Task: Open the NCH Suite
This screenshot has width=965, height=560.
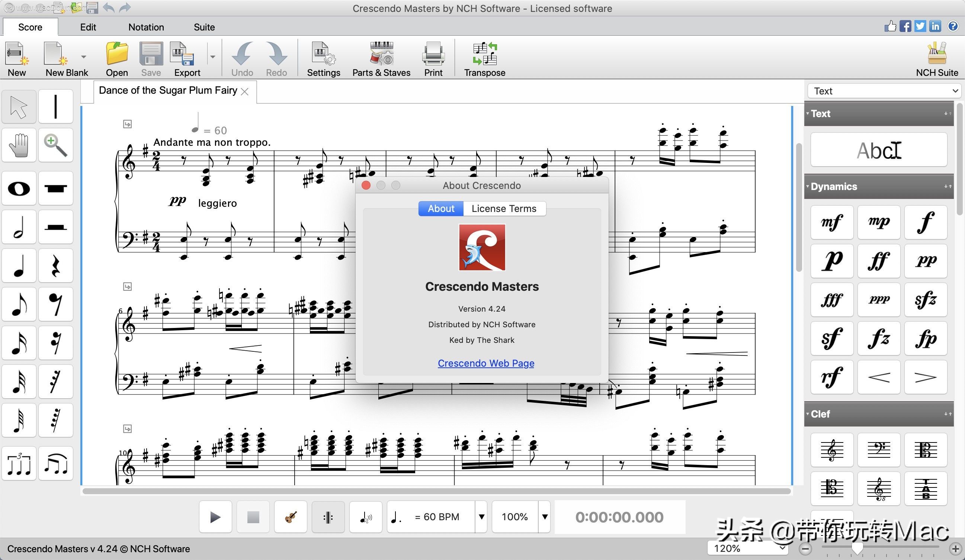Action: (x=937, y=59)
